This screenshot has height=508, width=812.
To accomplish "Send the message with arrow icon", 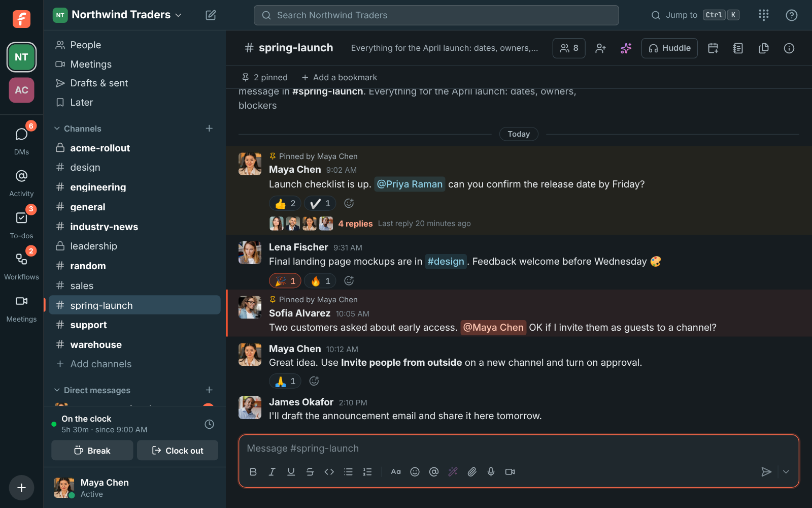I will click(766, 472).
